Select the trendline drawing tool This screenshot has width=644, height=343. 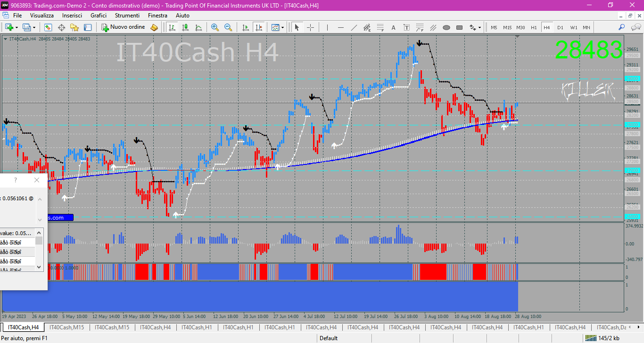(354, 27)
